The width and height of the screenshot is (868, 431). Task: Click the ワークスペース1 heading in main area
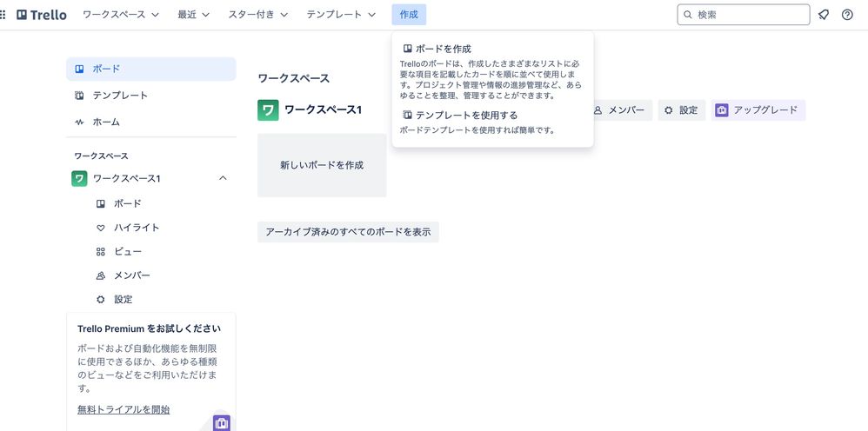(x=323, y=110)
